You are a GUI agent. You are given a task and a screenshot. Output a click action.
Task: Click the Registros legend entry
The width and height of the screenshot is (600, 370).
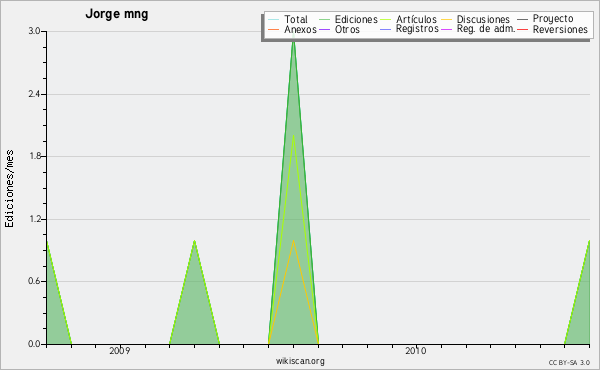pyautogui.click(x=409, y=29)
